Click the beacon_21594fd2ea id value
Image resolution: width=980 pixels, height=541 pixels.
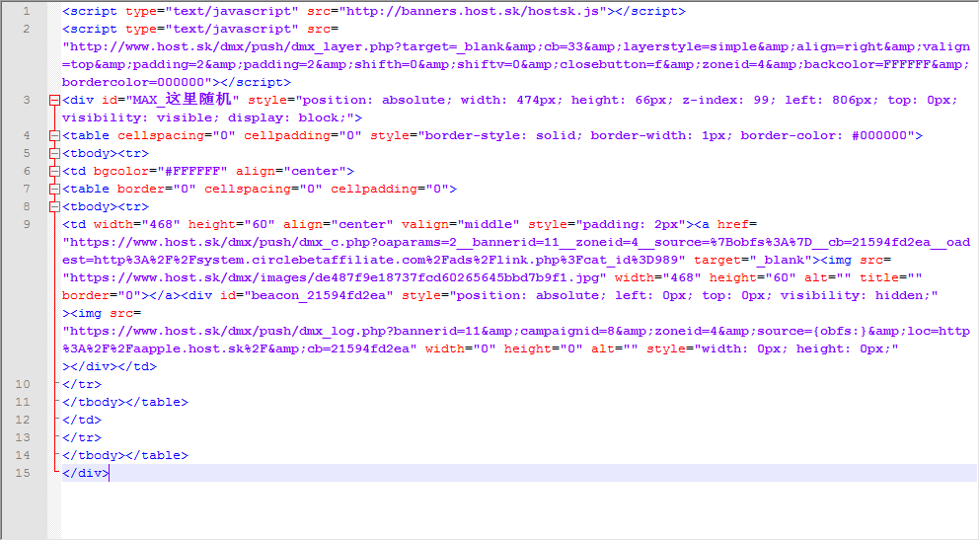tap(319, 296)
